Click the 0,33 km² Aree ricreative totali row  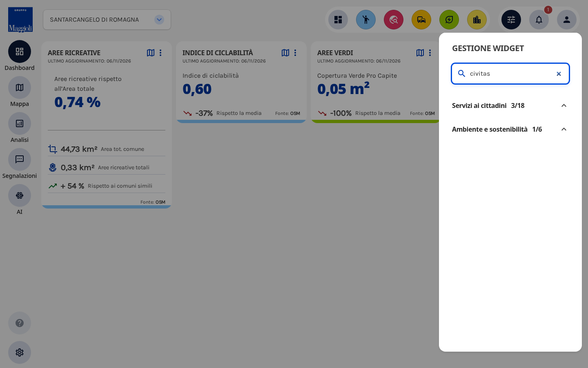(107, 167)
